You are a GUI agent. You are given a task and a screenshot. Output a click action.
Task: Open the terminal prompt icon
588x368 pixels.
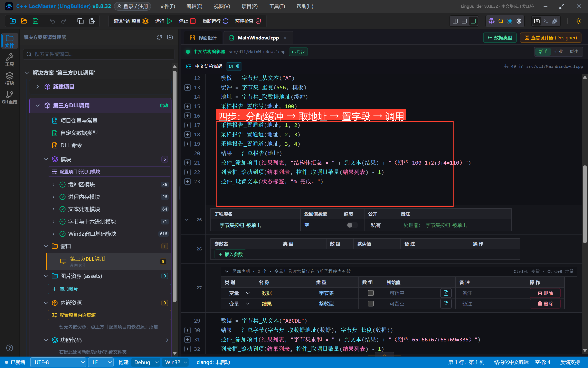546,21
